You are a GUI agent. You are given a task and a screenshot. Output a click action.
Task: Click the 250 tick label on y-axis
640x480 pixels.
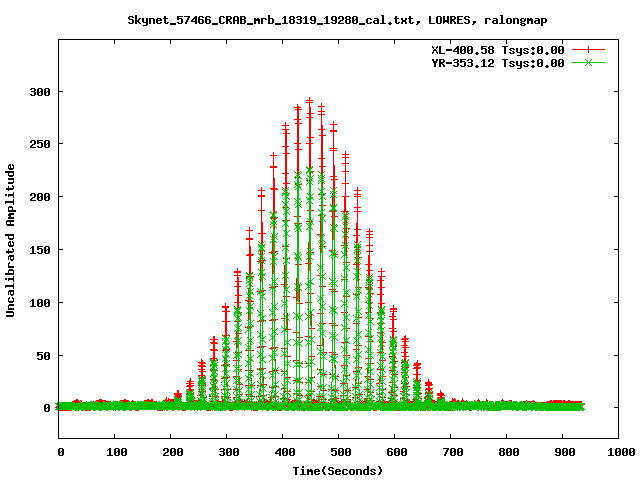[x=40, y=144]
